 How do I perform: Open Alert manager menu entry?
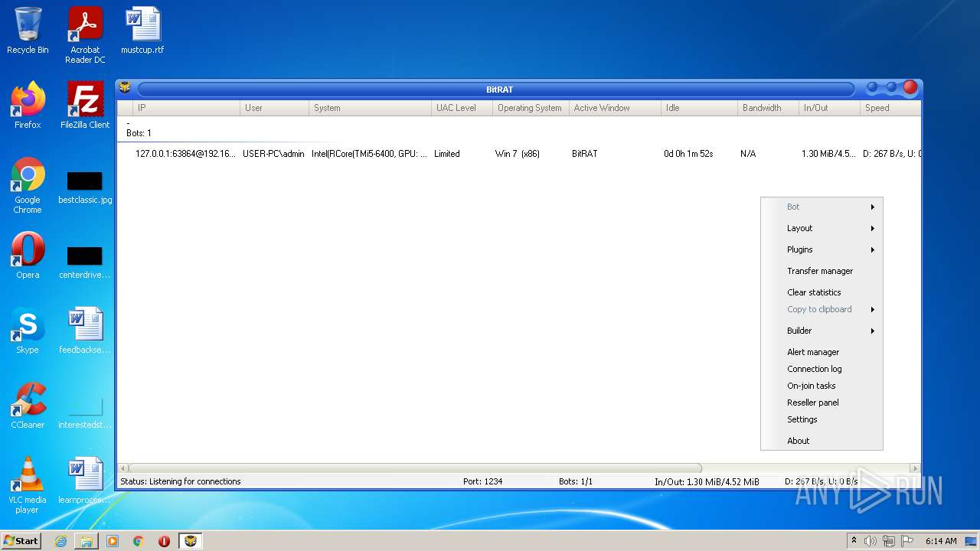(x=822, y=352)
